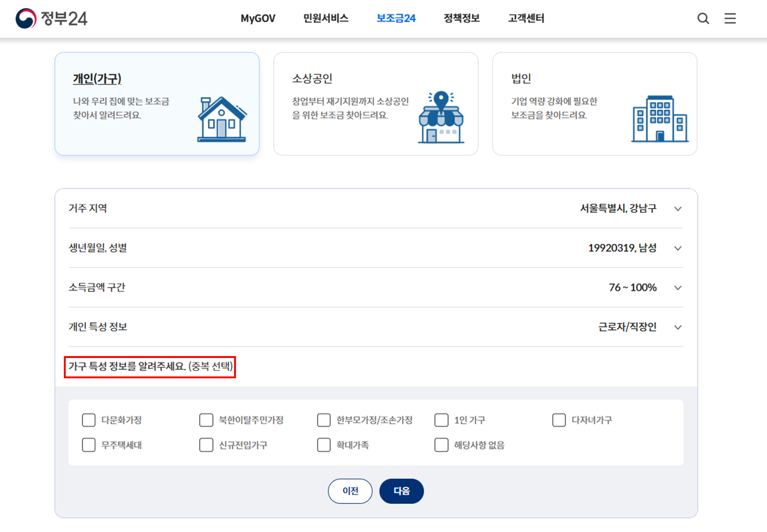Screen dimensions: 767x532
Task: Open the 정책정보 navigation menu
Action: (462, 18)
